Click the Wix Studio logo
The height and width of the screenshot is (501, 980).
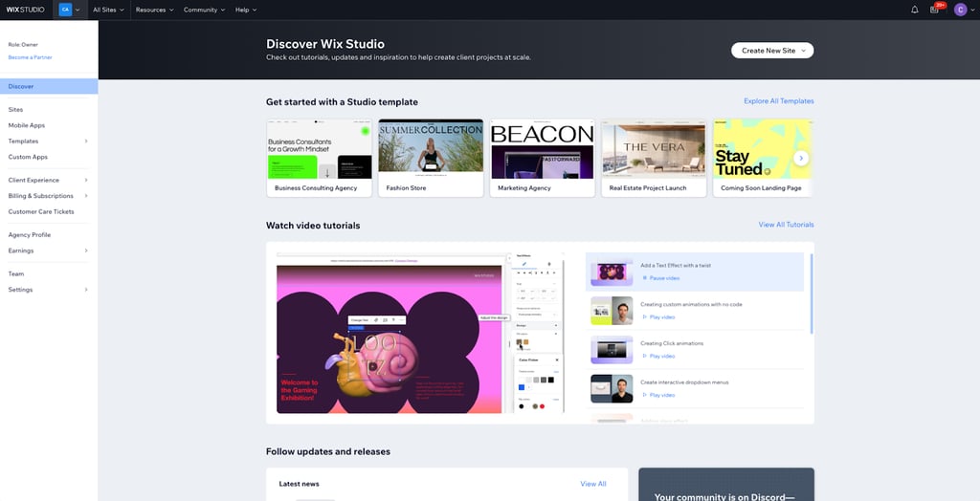(26, 10)
